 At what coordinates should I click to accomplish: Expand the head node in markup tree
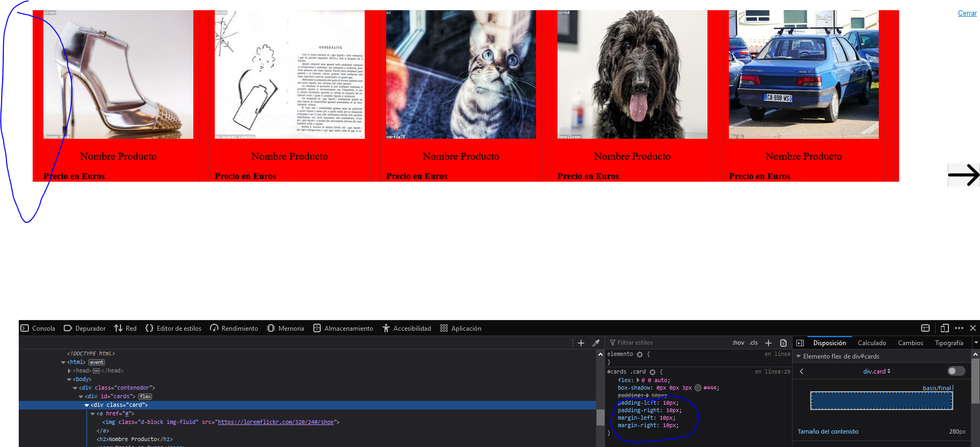point(69,371)
